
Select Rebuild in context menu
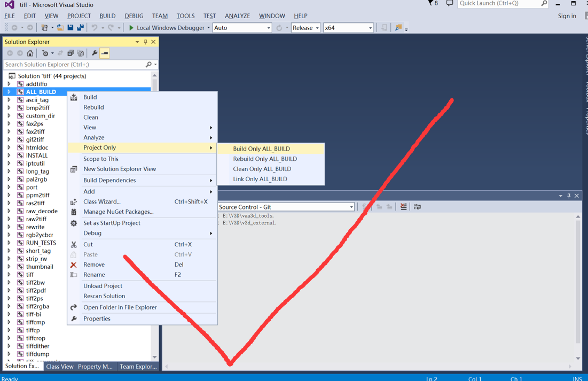pos(143,107)
